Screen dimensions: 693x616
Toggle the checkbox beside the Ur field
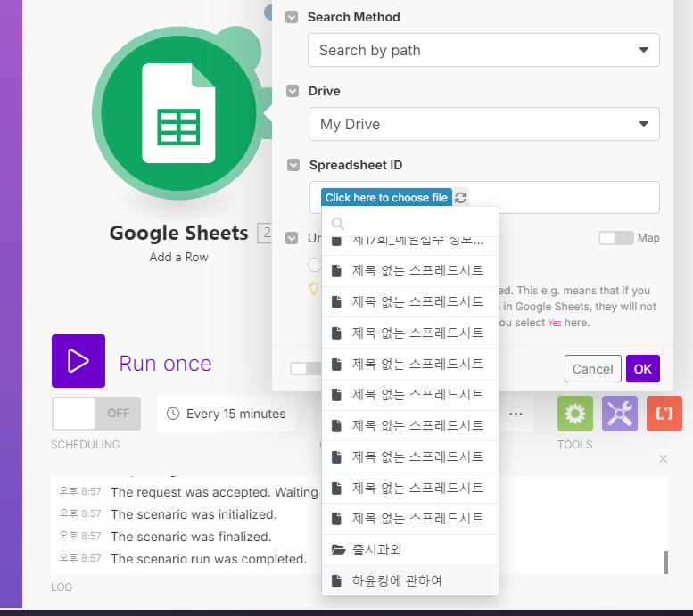[x=292, y=238]
